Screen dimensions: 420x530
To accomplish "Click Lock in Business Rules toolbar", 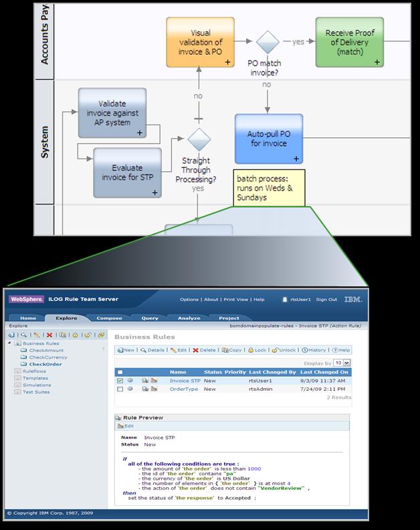I will [257, 350].
